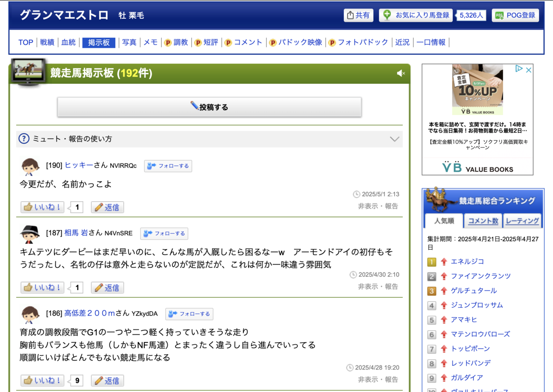
Task: Open the Value Books 10%UP ad image
Action: tap(477, 89)
